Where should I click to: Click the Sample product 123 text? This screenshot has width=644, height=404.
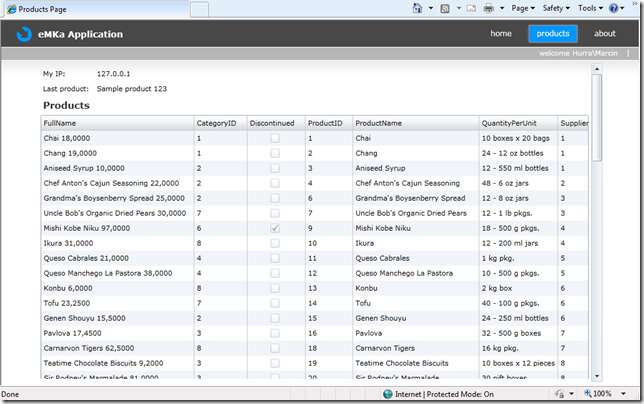pyautogui.click(x=132, y=89)
